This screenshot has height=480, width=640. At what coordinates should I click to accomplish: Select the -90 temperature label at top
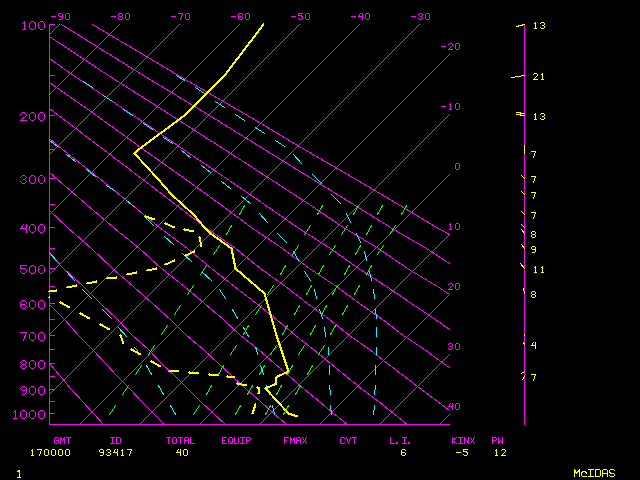pyautogui.click(x=60, y=16)
